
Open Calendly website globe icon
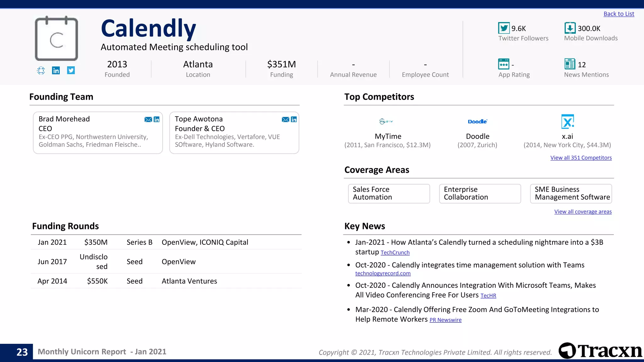pos(41,70)
